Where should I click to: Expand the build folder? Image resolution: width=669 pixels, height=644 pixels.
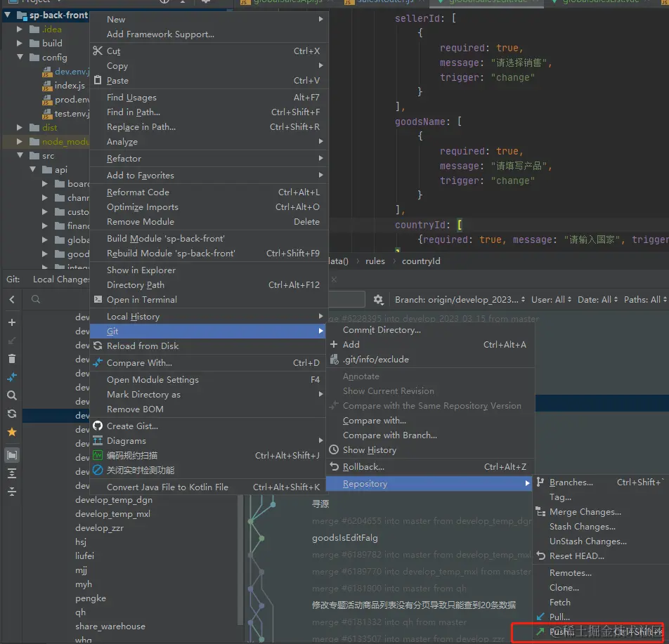point(19,43)
